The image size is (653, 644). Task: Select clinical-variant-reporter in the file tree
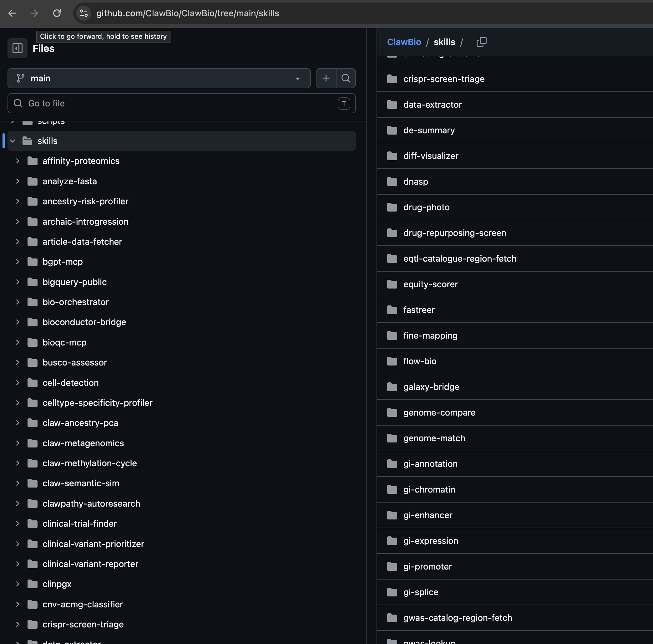point(90,564)
